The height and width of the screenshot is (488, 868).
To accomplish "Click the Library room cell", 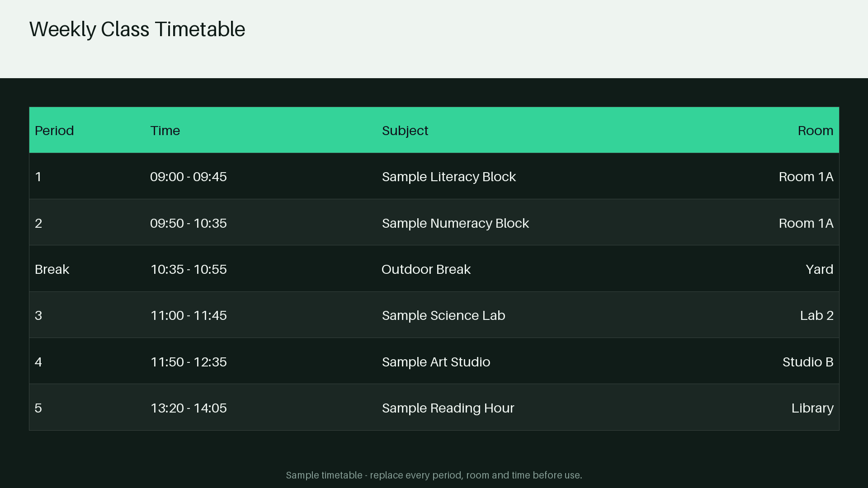I will click(812, 408).
